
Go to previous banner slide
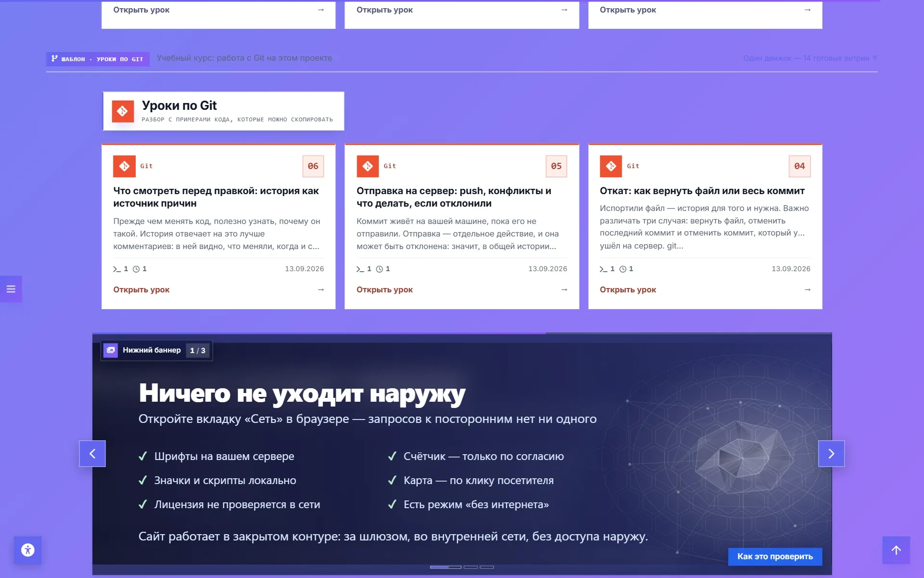click(92, 454)
